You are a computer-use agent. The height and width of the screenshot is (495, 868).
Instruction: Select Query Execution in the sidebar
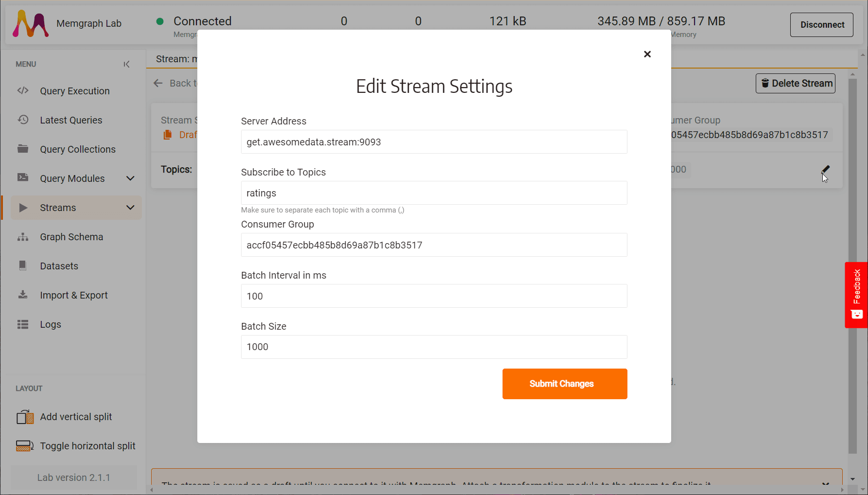pyautogui.click(x=74, y=91)
